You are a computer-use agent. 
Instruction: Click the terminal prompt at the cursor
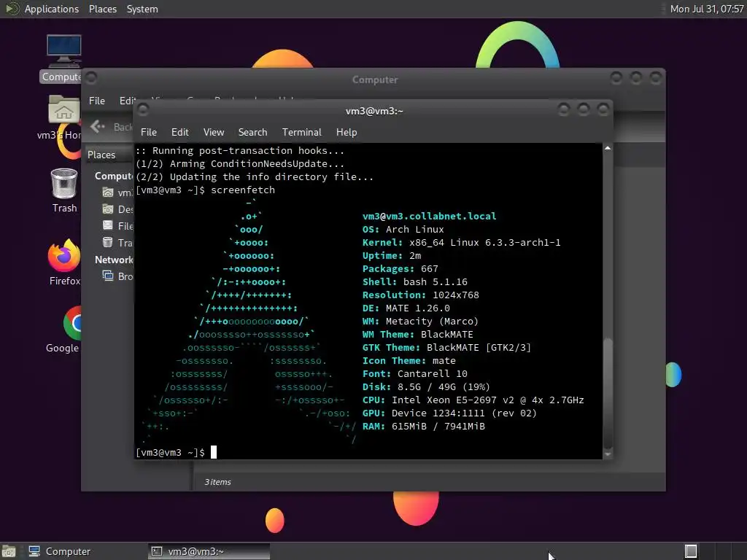click(214, 452)
